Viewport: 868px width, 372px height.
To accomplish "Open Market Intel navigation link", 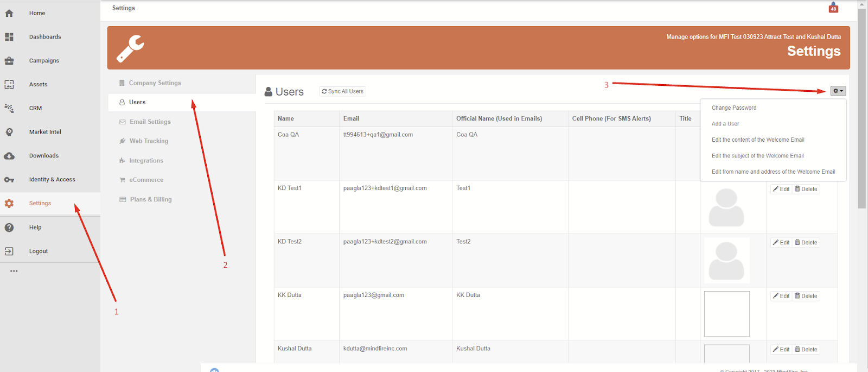I will [x=45, y=132].
